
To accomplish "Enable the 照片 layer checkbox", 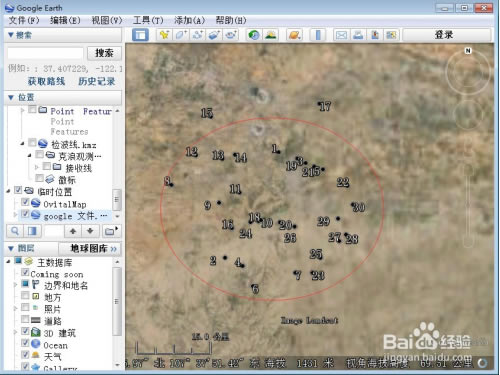I will pyautogui.click(x=25, y=307).
